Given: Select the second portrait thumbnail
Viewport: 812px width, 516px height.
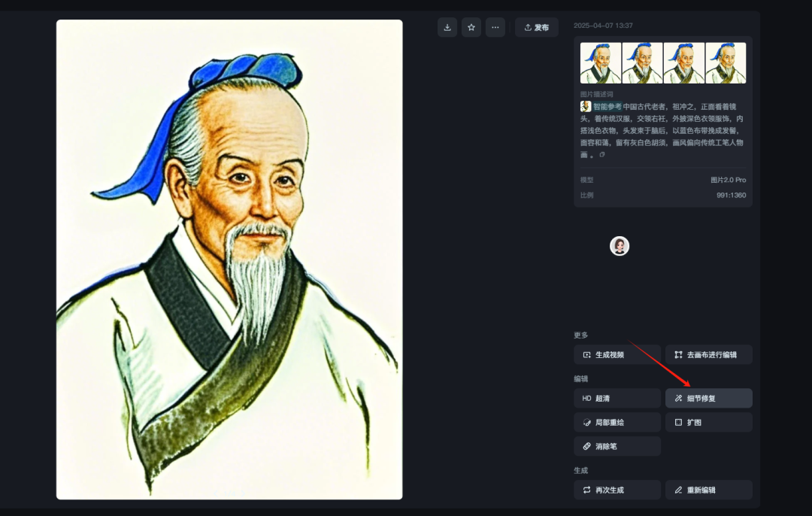Looking at the screenshot, I should pos(642,63).
